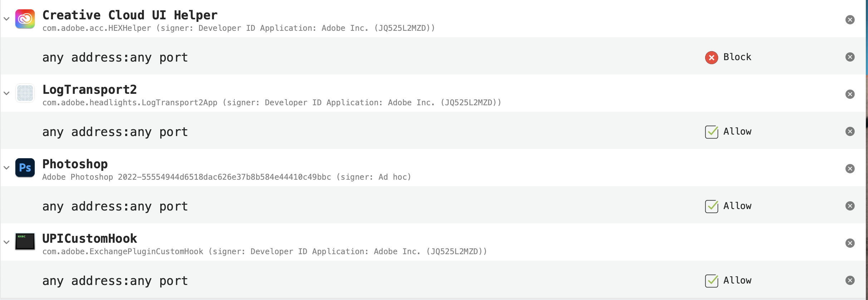868x300 pixels.
Task: Click the com.adobe.acc.HEXHelper signer text
Action: [x=239, y=28]
